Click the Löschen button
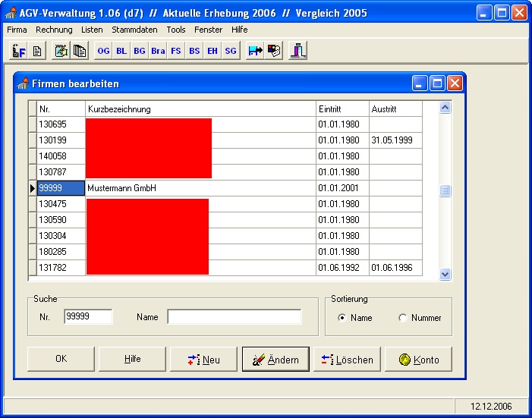The image size is (532, 418). coord(347,359)
